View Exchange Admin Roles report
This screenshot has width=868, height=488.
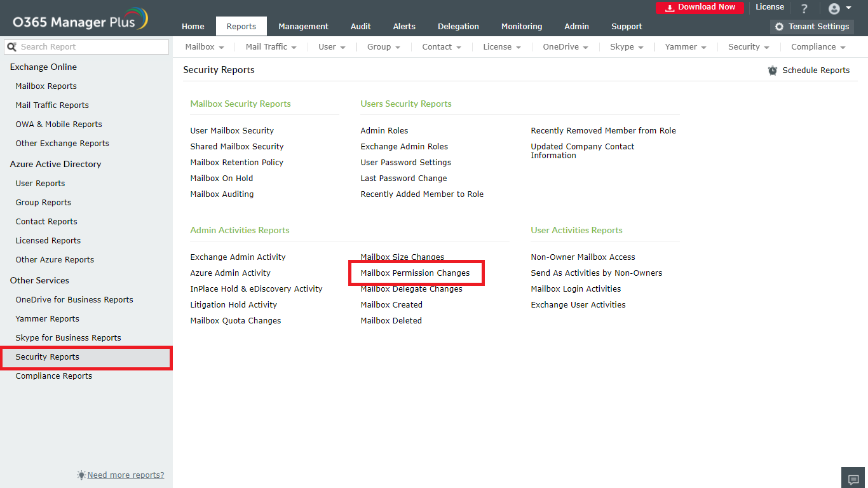(x=404, y=147)
